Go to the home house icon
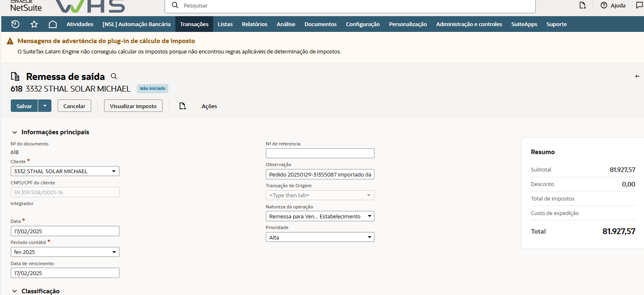The width and height of the screenshot is (644, 295). pyautogui.click(x=53, y=24)
